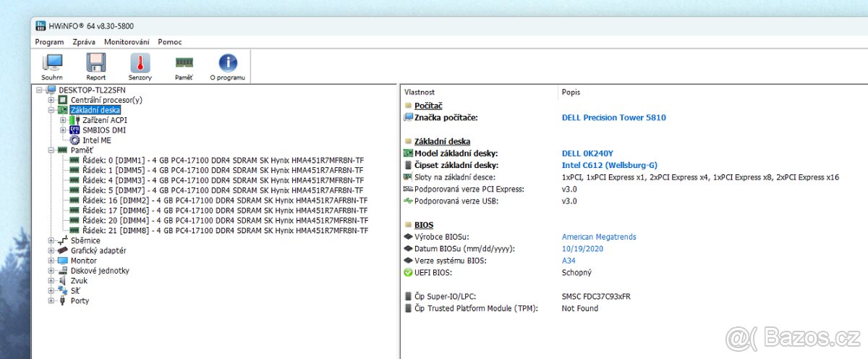The height and width of the screenshot is (359, 868).
Task: Open the O programu info icon
Action: pyautogui.click(x=228, y=63)
